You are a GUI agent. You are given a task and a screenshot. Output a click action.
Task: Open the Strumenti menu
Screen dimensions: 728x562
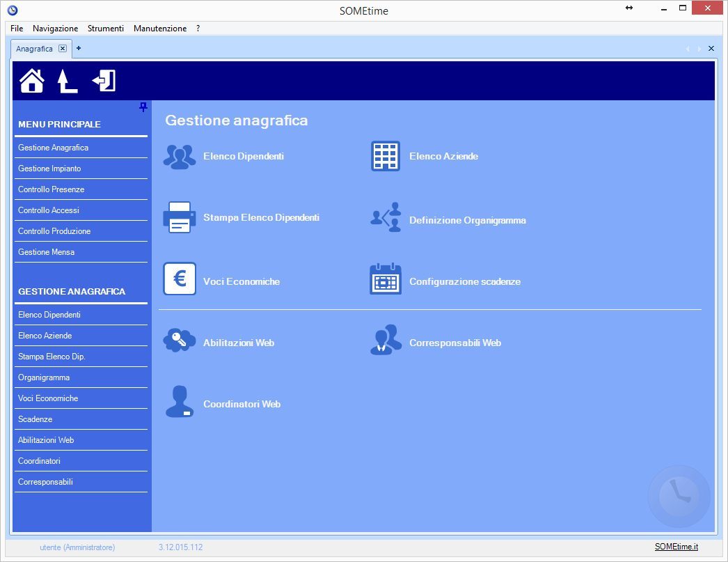105,29
